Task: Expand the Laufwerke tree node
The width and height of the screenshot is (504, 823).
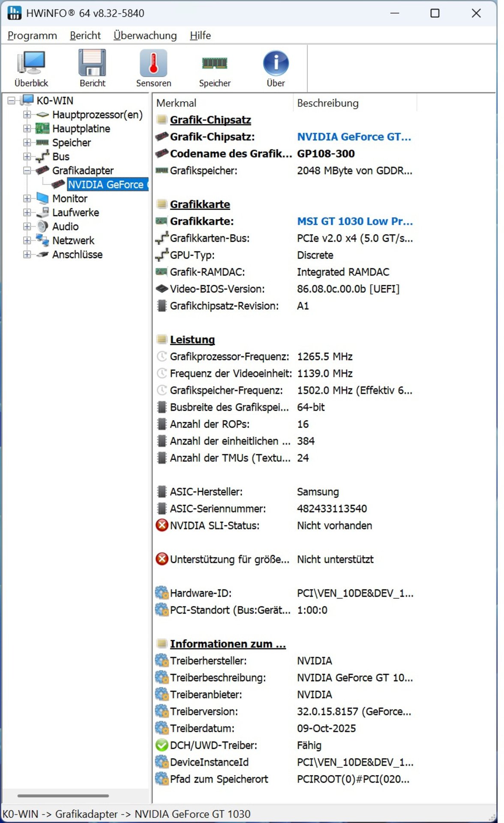Action: click(27, 213)
